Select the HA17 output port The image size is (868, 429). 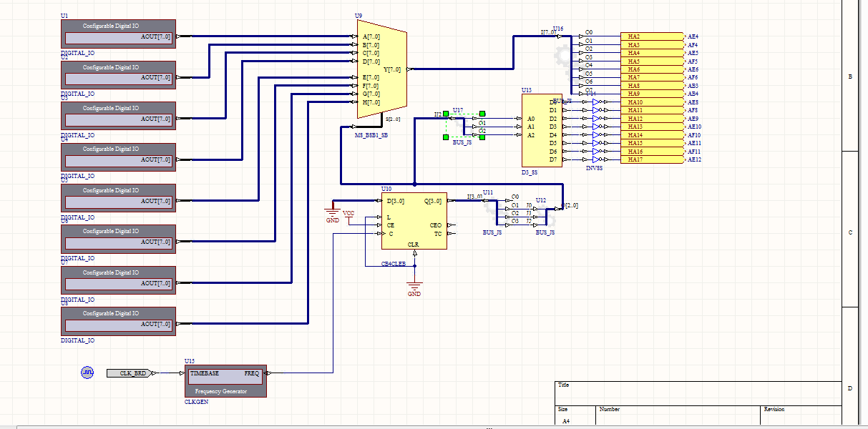[651, 159]
